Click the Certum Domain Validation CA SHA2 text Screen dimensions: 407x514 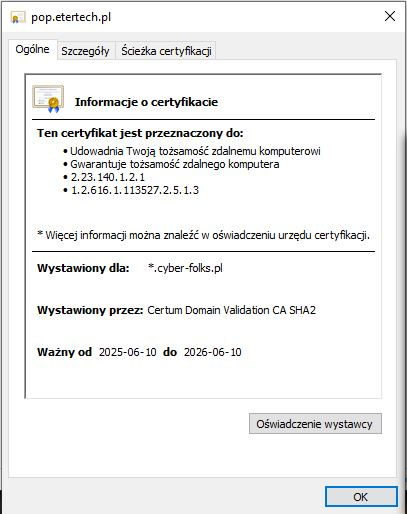[x=231, y=310]
